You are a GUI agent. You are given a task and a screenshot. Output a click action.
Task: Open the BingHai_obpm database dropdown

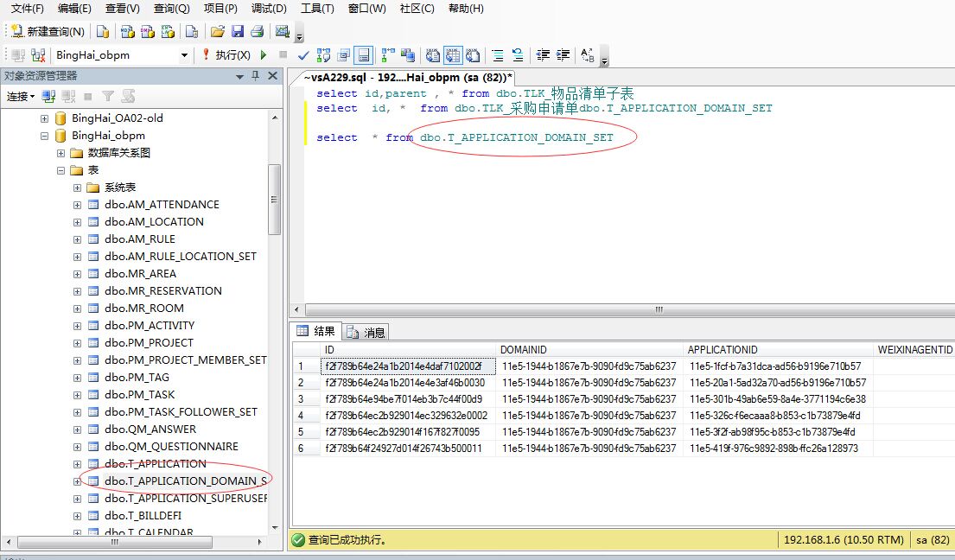coord(184,55)
